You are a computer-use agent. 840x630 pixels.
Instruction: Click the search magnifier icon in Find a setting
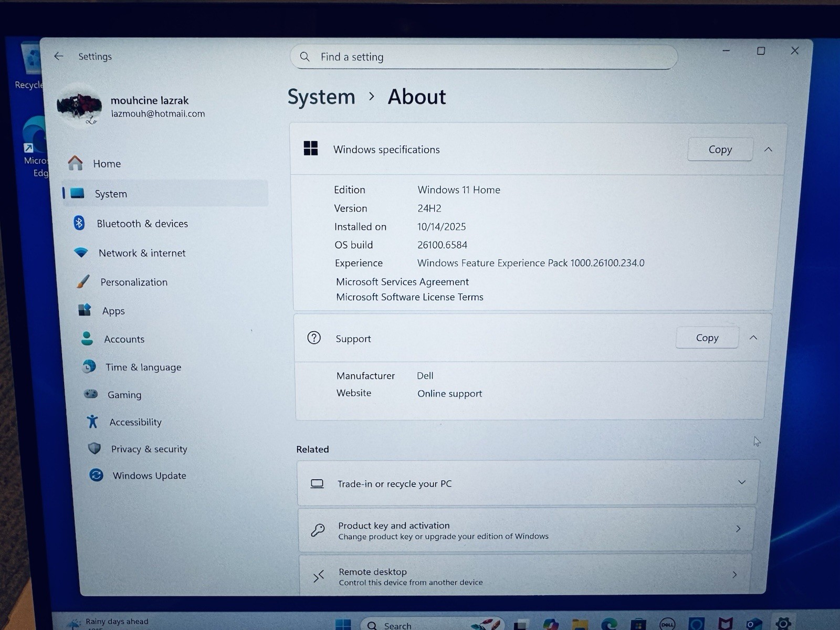point(304,57)
